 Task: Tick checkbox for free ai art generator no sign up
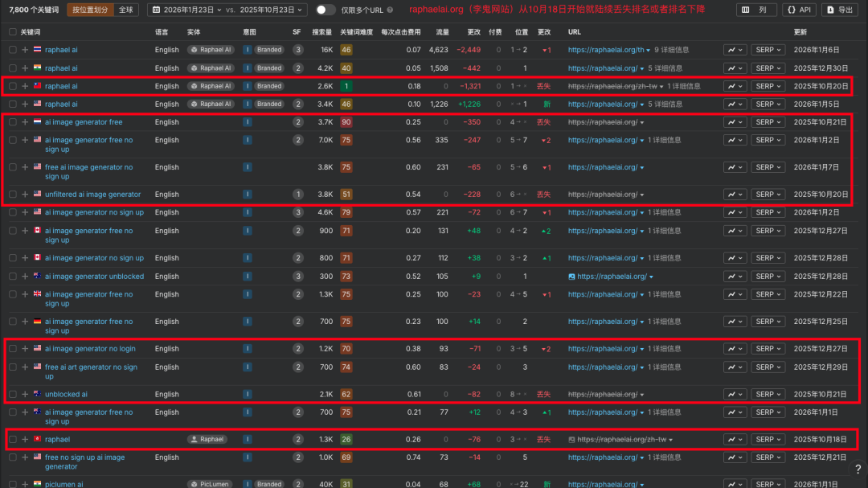[13, 367]
